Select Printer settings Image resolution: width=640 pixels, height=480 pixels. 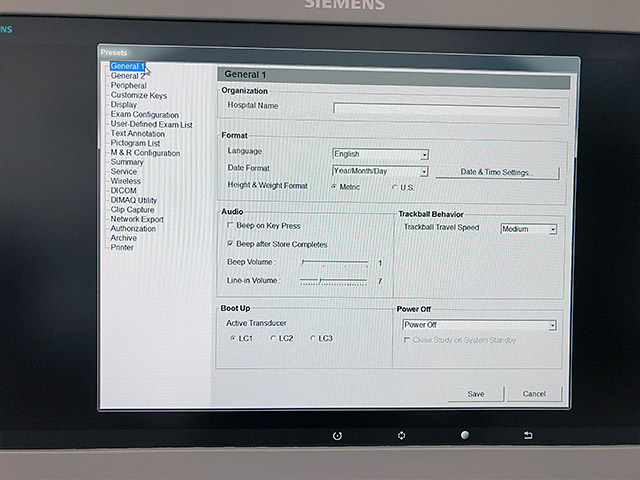(122, 247)
